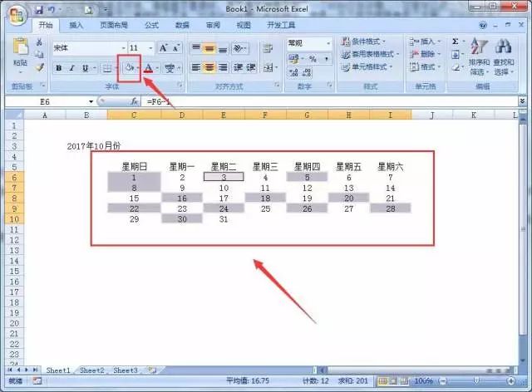Toggle top vertical alignment
This screenshot has width=532, height=392.
(196, 48)
